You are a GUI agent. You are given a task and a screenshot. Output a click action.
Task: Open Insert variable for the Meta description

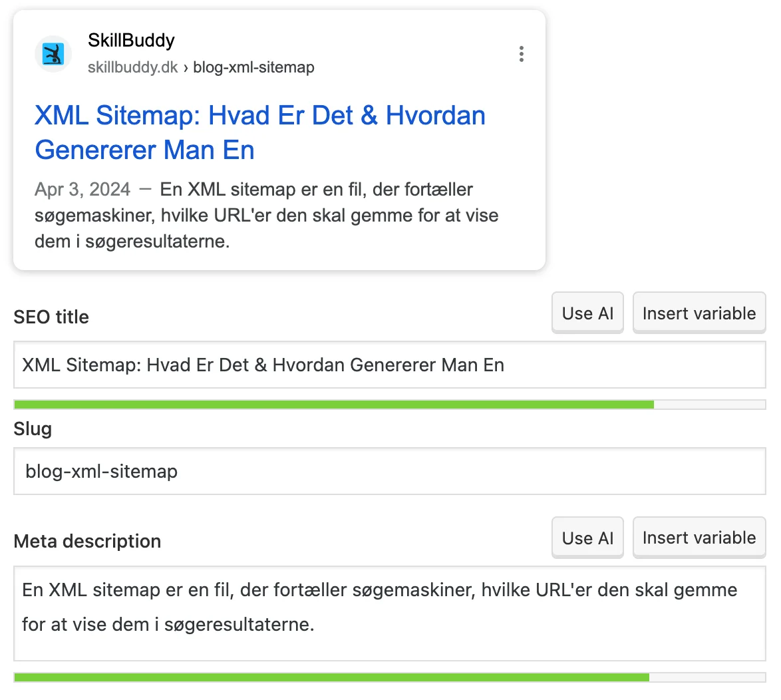tap(699, 537)
